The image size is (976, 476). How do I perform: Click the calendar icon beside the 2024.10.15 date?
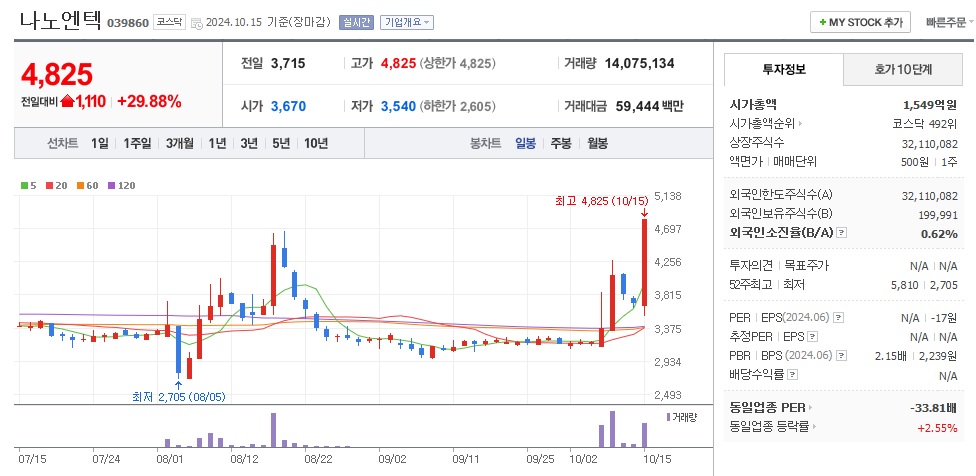pos(196,24)
